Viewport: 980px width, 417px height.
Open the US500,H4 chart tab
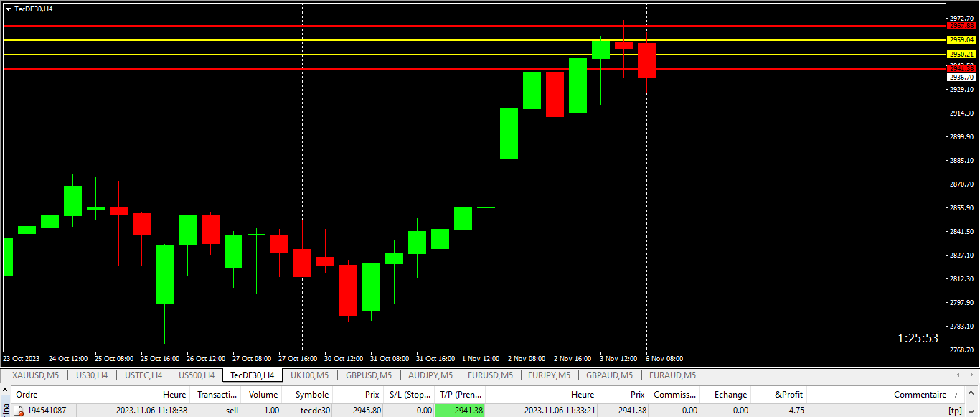tap(196, 375)
